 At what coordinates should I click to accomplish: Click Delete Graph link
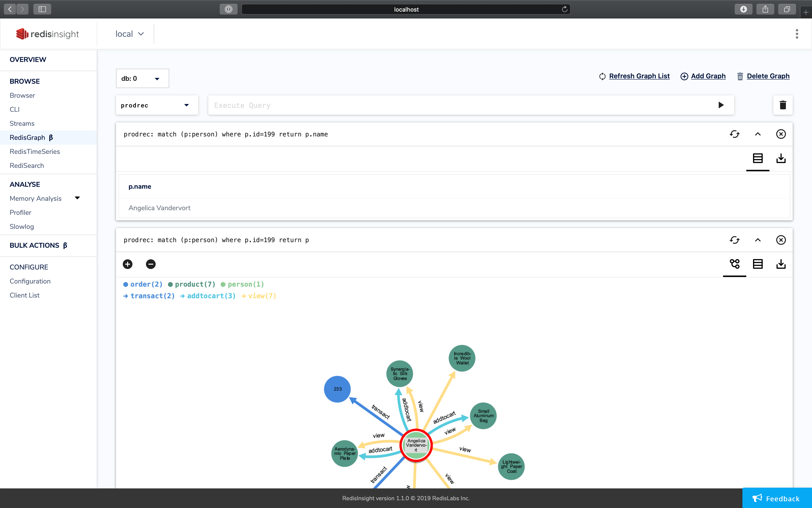click(x=768, y=76)
